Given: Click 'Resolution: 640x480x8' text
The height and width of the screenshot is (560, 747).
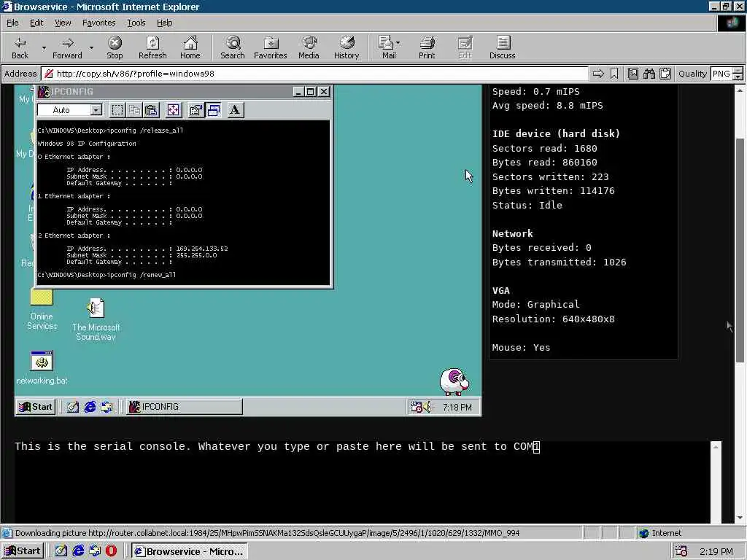Looking at the screenshot, I should pos(553,319).
